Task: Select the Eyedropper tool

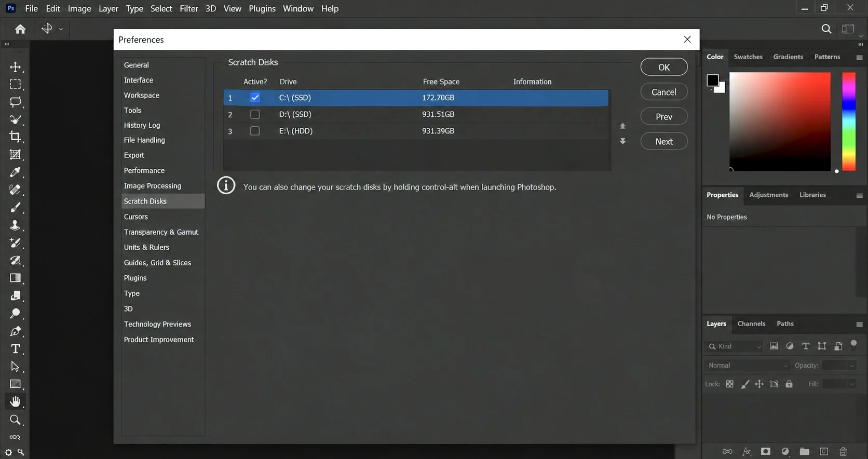Action: click(15, 172)
